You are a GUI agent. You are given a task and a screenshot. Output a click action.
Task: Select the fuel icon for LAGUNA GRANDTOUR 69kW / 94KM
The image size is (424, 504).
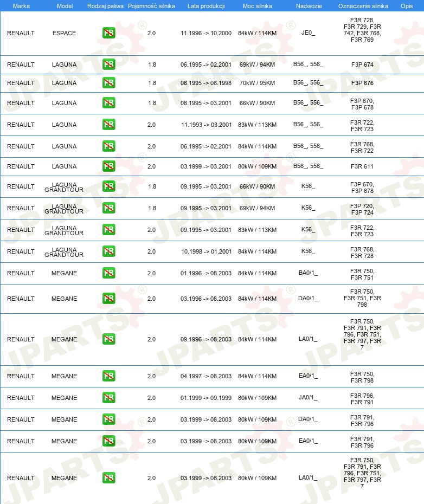click(109, 208)
